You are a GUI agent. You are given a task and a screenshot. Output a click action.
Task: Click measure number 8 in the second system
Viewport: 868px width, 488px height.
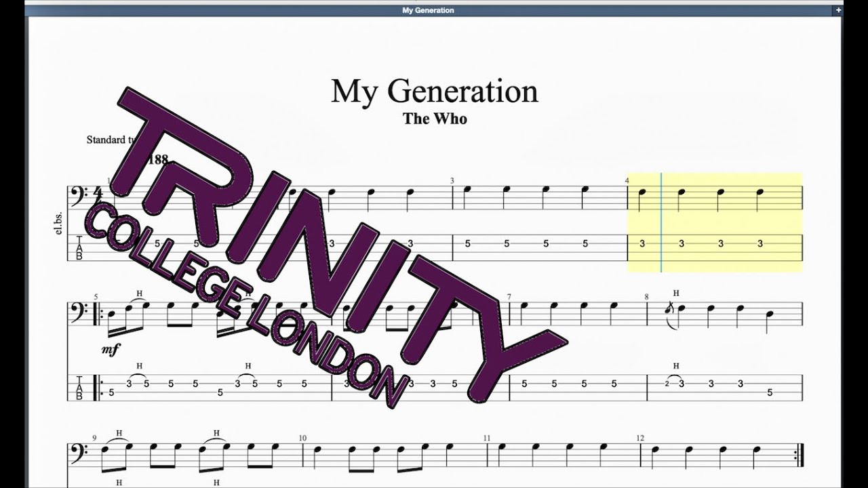[x=646, y=297]
